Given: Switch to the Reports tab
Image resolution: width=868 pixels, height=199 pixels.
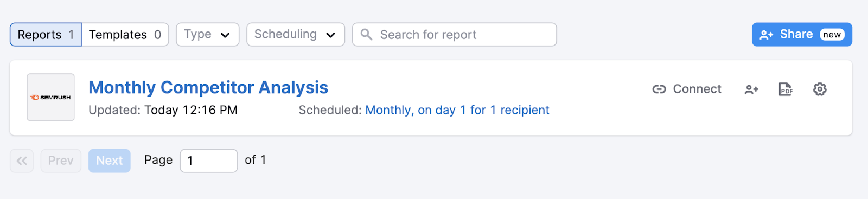Looking at the screenshot, I should click(46, 34).
